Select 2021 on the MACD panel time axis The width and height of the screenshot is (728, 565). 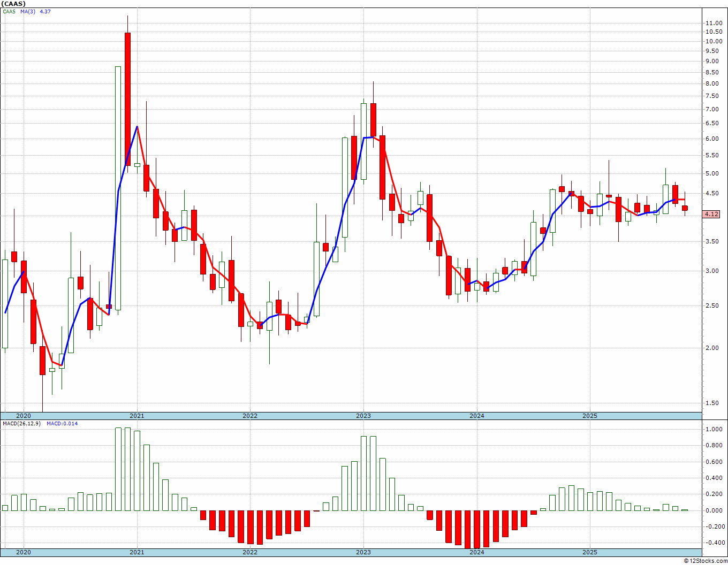[136, 552]
